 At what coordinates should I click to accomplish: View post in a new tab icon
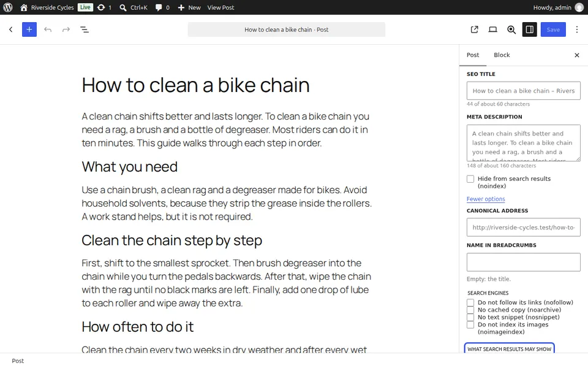click(x=474, y=29)
